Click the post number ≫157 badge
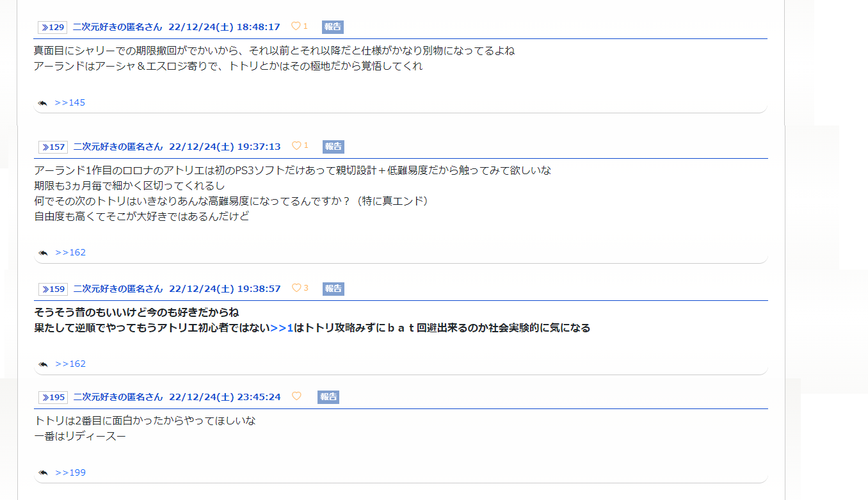The height and width of the screenshot is (500, 868). tap(52, 147)
